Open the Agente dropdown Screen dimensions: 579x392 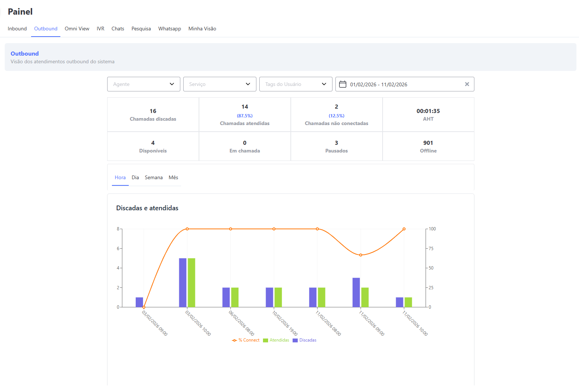point(143,84)
